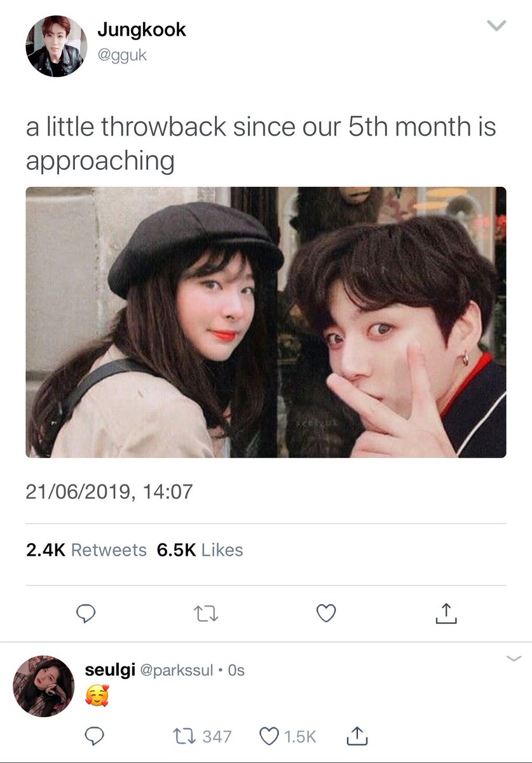Reply to seulgi's comment
Image resolution: width=532 pixels, height=763 pixels.
(94, 736)
